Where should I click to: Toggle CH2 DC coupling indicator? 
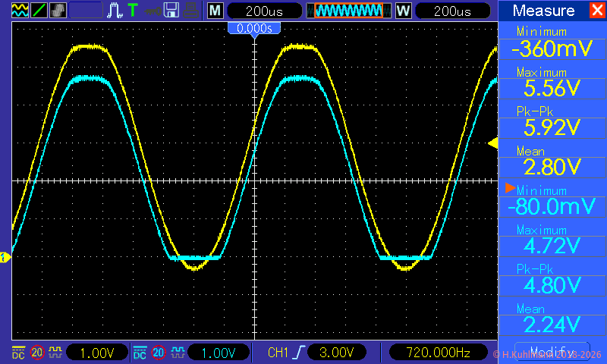coord(140,353)
